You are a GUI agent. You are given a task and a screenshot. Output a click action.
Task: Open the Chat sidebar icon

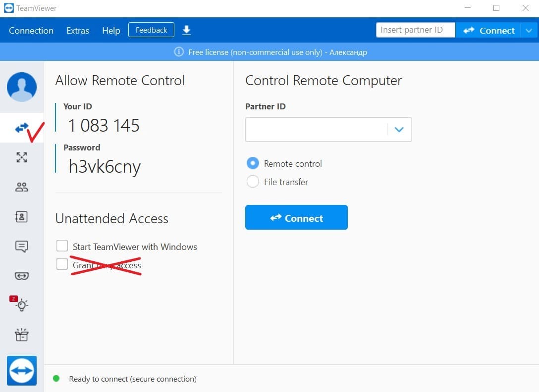tap(22, 246)
